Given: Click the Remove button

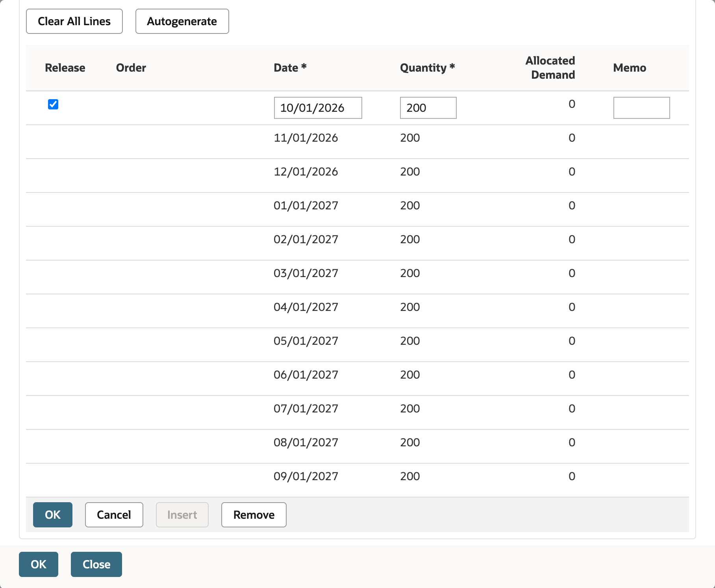Looking at the screenshot, I should pyautogui.click(x=254, y=515).
